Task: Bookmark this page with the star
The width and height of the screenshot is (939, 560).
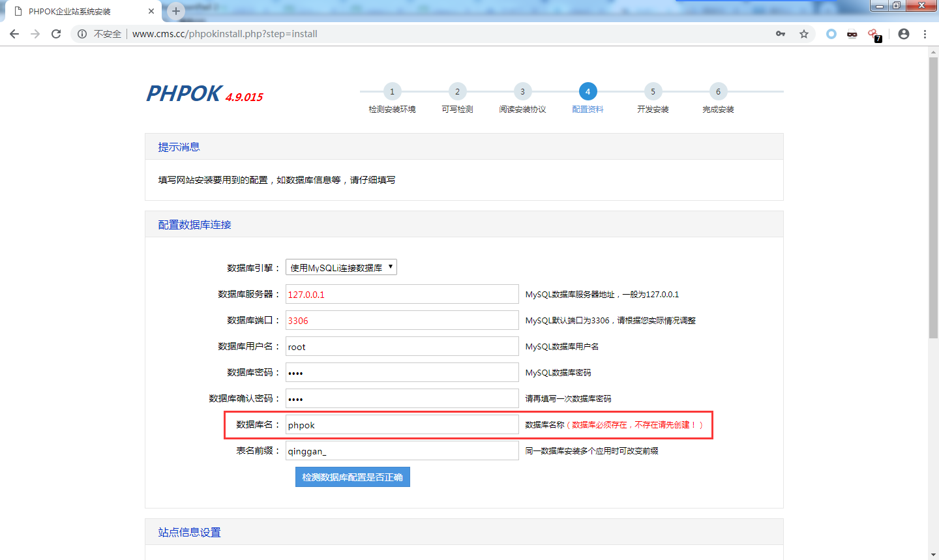Action: [x=804, y=34]
